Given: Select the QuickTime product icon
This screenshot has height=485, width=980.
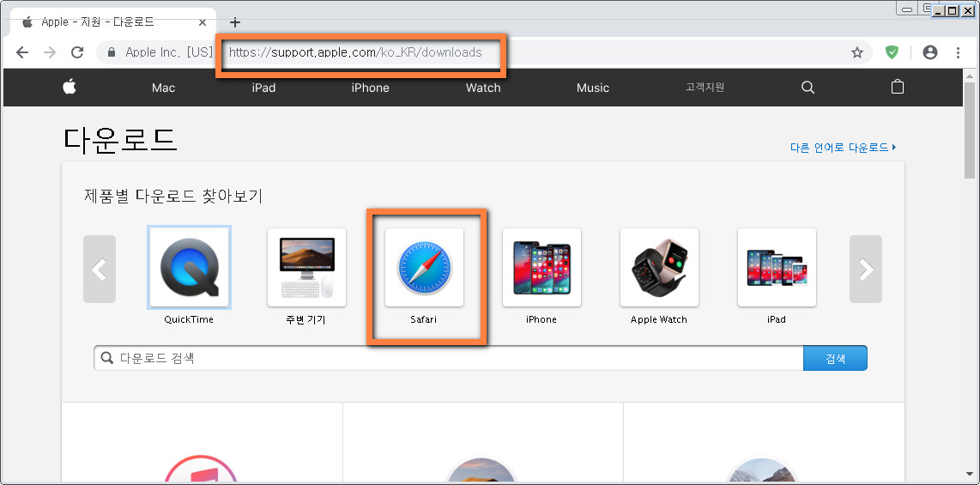Looking at the screenshot, I should point(190,268).
